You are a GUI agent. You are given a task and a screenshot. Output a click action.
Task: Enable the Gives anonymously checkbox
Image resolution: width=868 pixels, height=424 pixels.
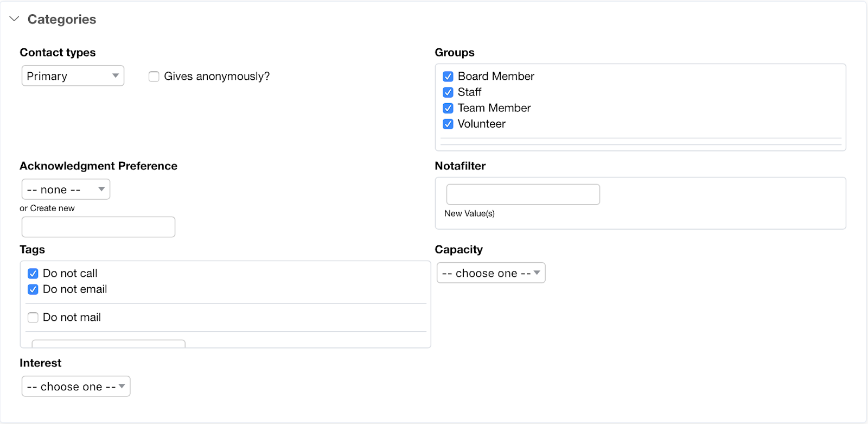154,77
